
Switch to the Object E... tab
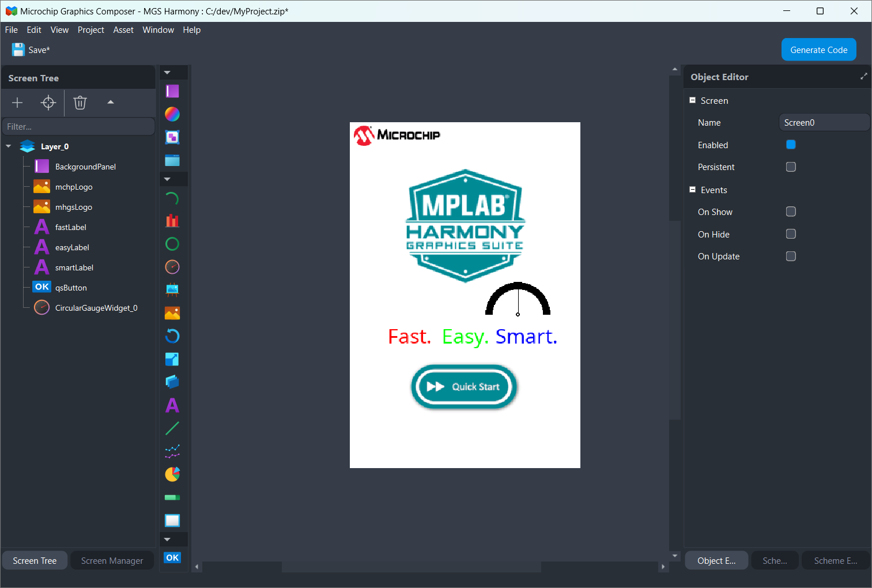[x=716, y=560]
